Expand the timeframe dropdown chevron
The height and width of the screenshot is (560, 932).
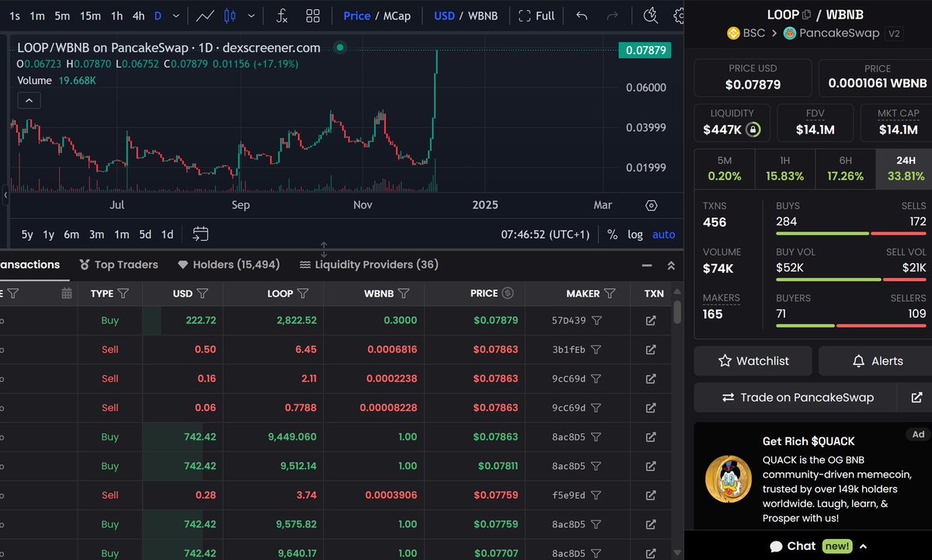[178, 16]
